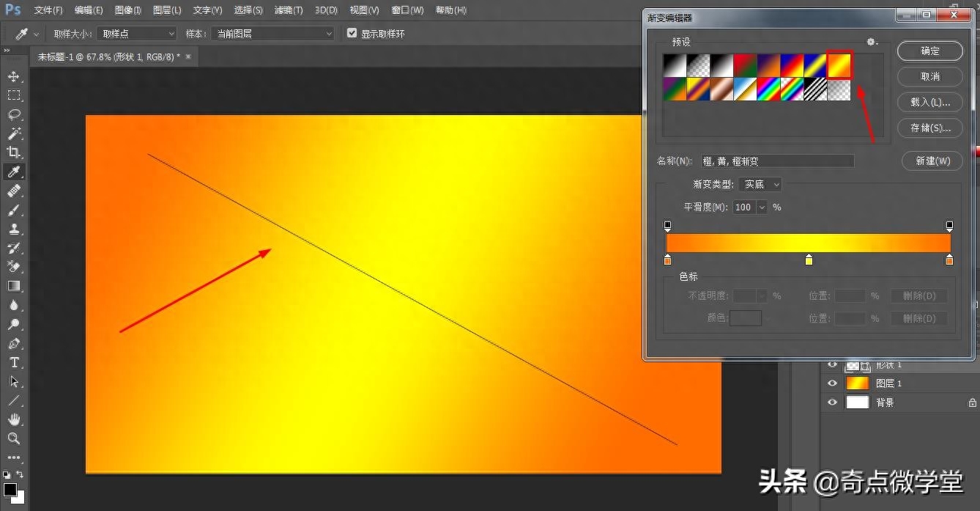
Task: Open the 图层(L) menu
Action: [x=167, y=10]
